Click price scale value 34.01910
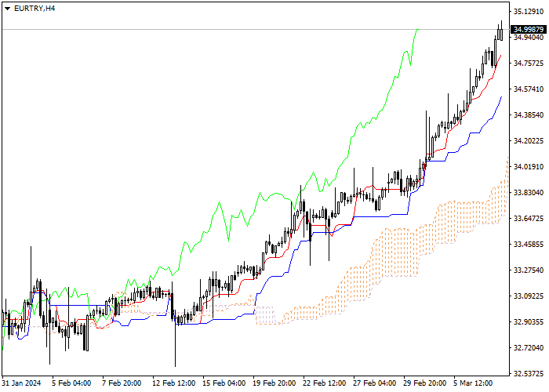Viewport: 549px width, 392px height. pyautogui.click(x=529, y=167)
